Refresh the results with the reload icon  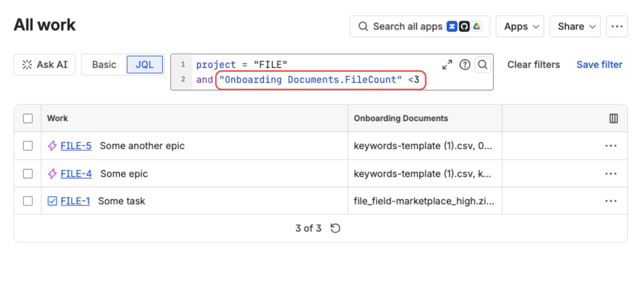(x=336, y=228)
